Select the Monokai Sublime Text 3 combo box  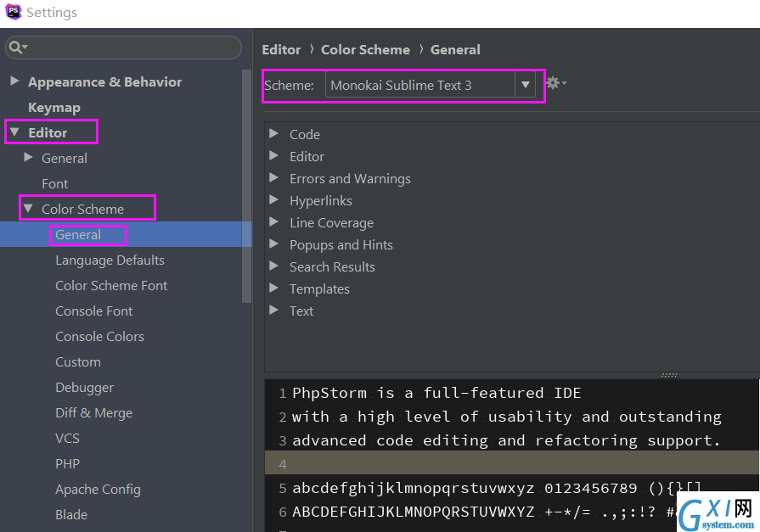[430, 85]
